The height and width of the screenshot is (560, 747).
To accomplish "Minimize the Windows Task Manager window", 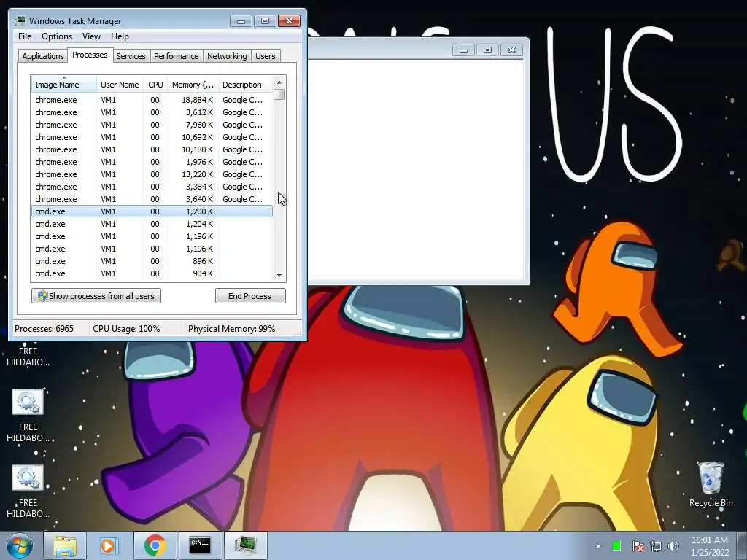I will pyautogui.click(x=241, y=21).
